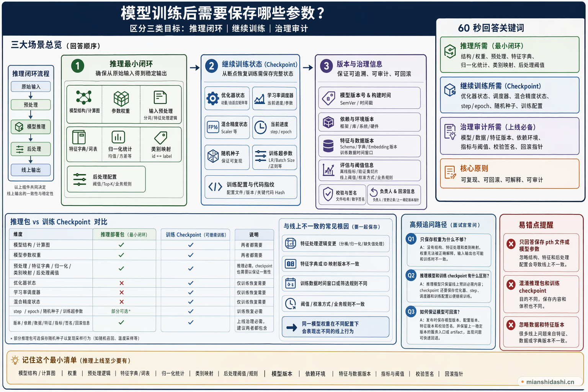
Task: Select the 特征字典/词表 book icon
Action: 79,137
